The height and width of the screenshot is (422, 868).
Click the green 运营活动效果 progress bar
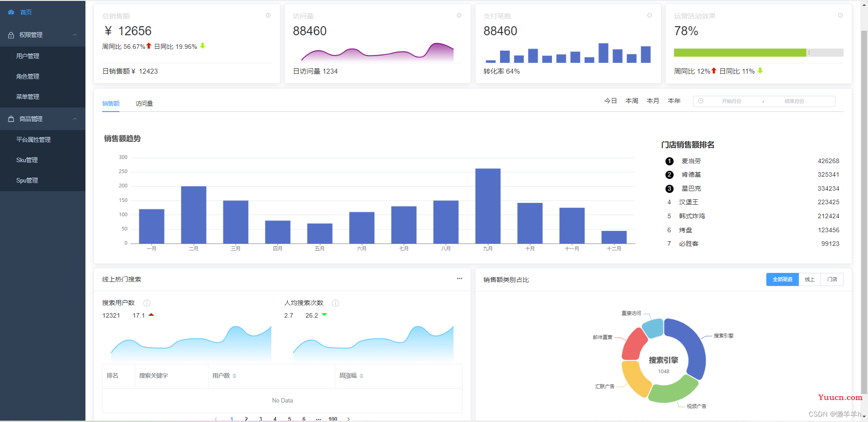[740, 53]
